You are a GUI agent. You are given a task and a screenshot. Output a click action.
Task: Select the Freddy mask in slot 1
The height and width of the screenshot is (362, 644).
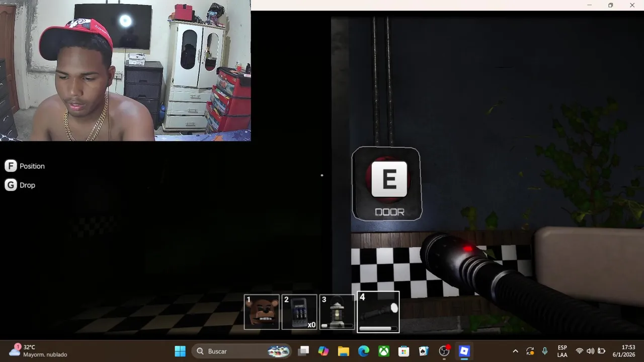[262, 312]
